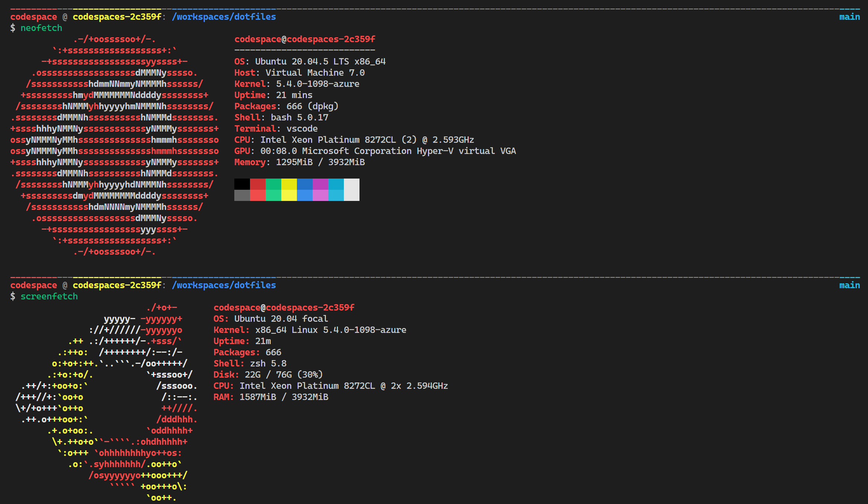Click the '/workspaces/dotfiles' path in the prompt above neofetch
This screenshot has height=504, width=868.
coord(224,17)
